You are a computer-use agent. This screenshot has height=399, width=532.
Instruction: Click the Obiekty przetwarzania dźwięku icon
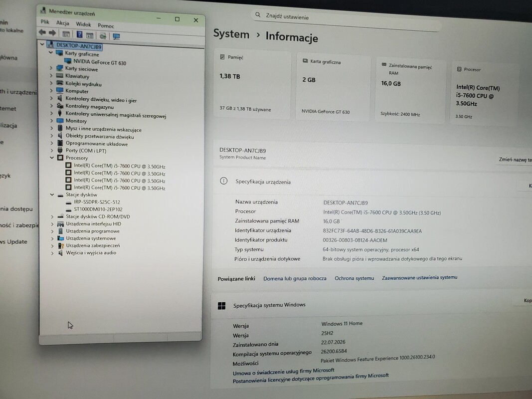60,136
